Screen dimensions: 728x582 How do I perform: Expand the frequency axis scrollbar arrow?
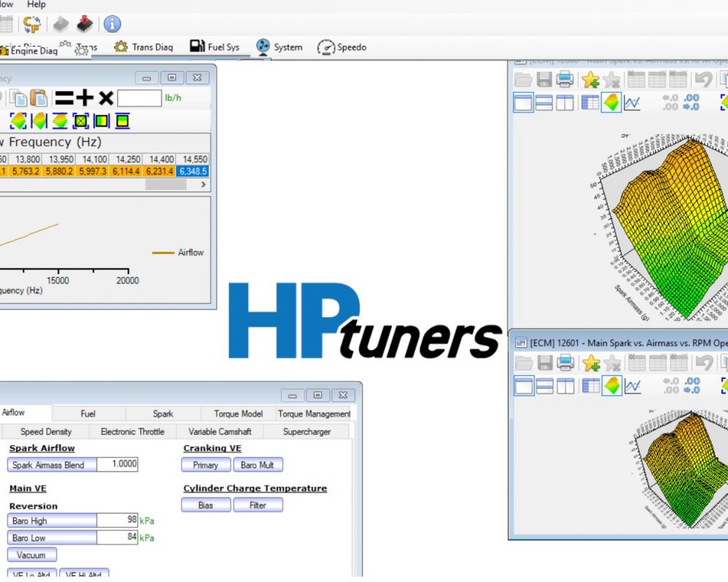(202, 186)
